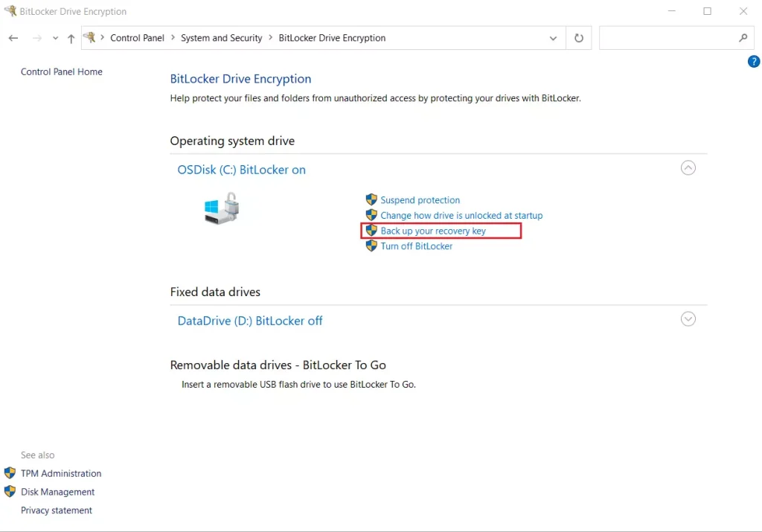This screenshot has width=762, height=532.
Task: Click the search magnifier icon
Action: [x=743, y=38]
